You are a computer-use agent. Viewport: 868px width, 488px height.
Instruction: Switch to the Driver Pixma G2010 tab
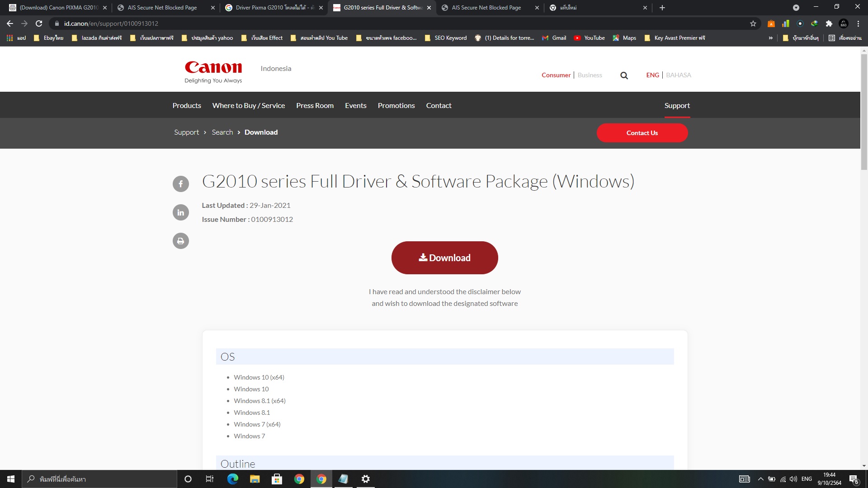pos(274,8)
